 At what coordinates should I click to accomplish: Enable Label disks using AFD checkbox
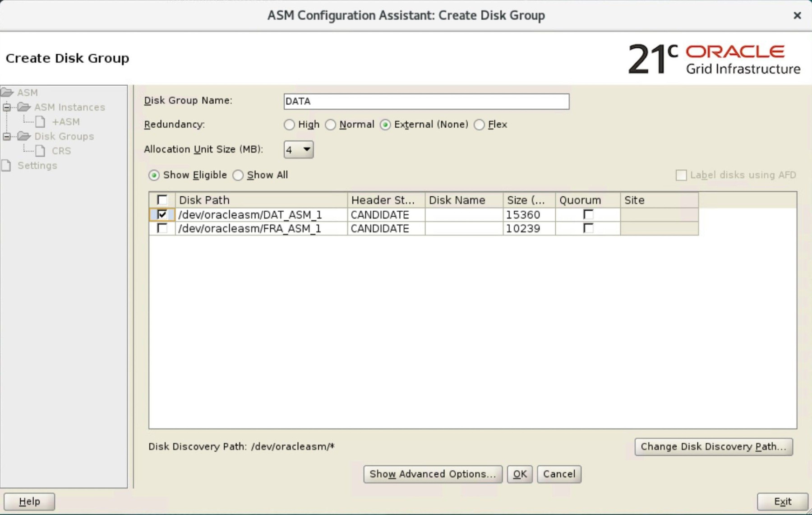(681, 175)
